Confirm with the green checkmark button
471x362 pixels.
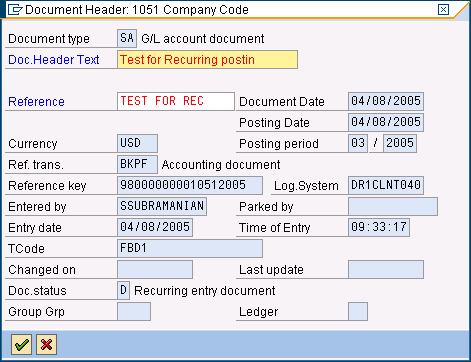21,345
